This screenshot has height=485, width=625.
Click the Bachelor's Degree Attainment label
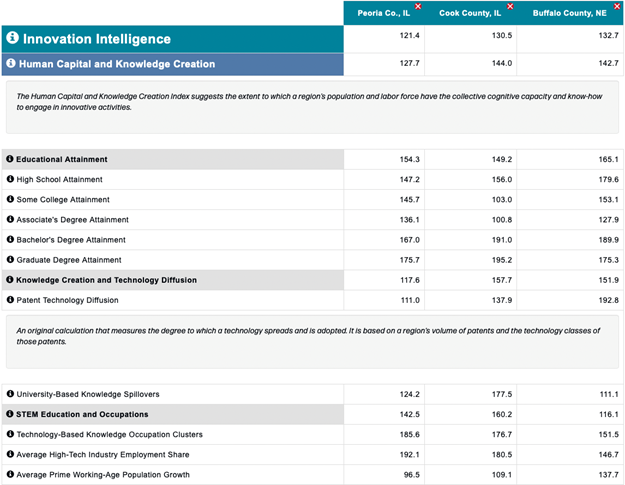71,240
